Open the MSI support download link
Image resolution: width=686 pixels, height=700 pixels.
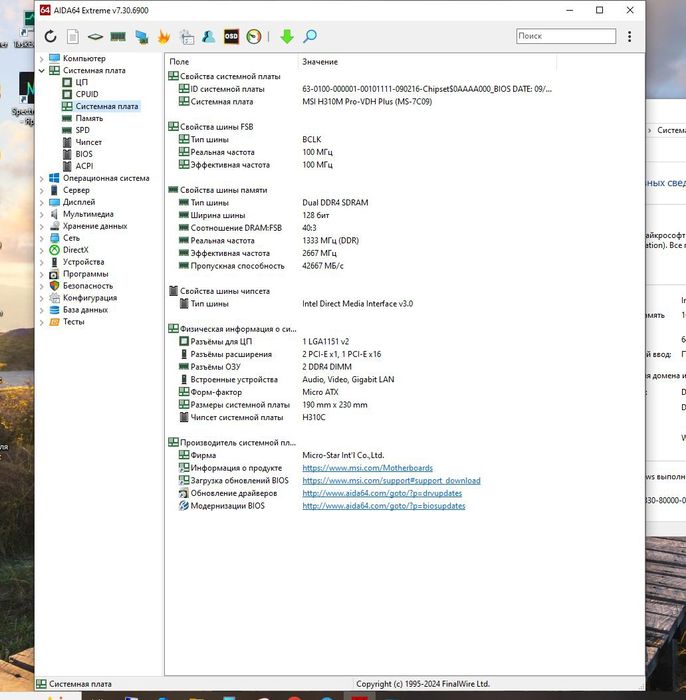[x=391, y=481]
